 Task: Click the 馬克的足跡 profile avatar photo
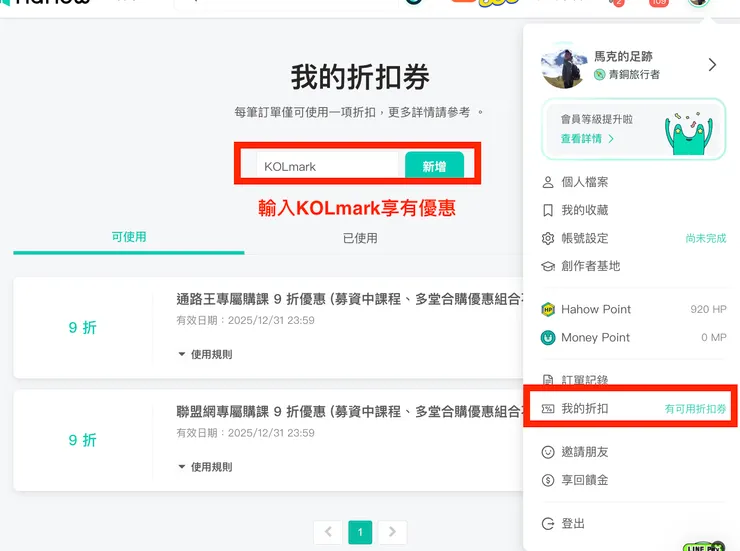(564, 68)
